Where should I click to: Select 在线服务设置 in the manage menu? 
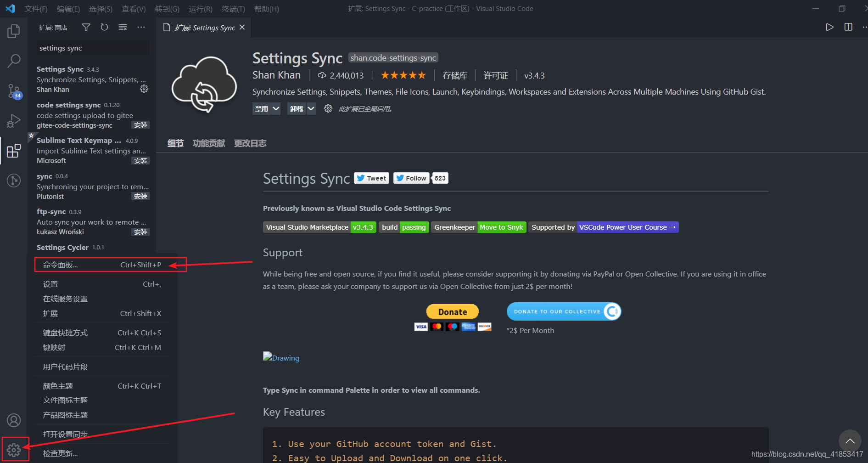102,299
